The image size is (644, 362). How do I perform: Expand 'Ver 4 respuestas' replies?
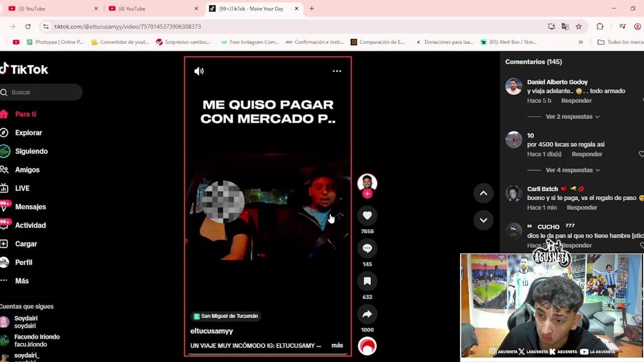(573, 170)
